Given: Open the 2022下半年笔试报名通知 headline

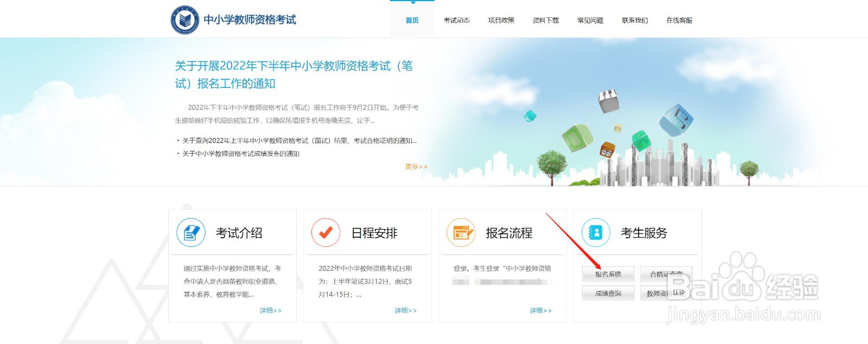Looking at the screenshot, I should tap(294, 75).
